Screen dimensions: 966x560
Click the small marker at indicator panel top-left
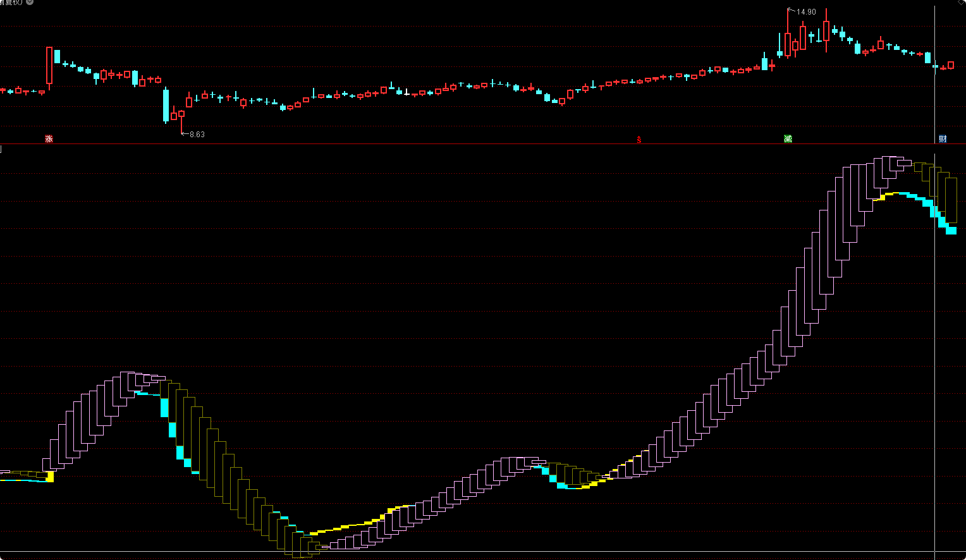[x=1, y=149]
